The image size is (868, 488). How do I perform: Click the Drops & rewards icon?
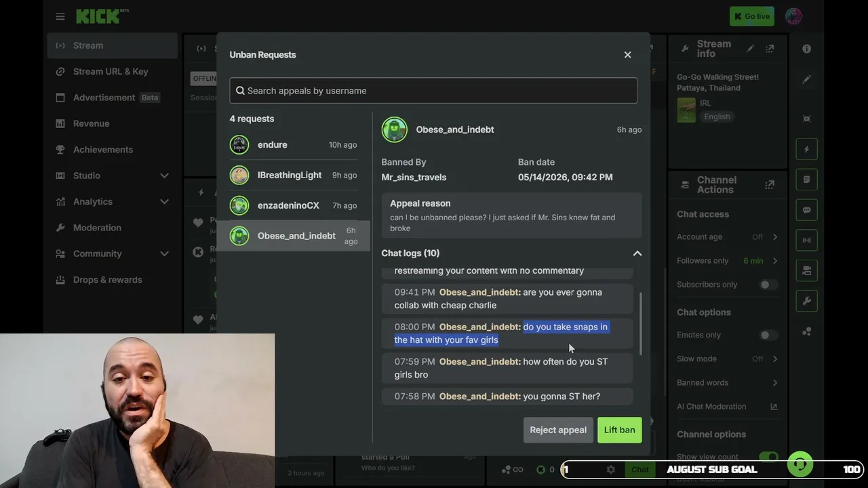(60, 279)
